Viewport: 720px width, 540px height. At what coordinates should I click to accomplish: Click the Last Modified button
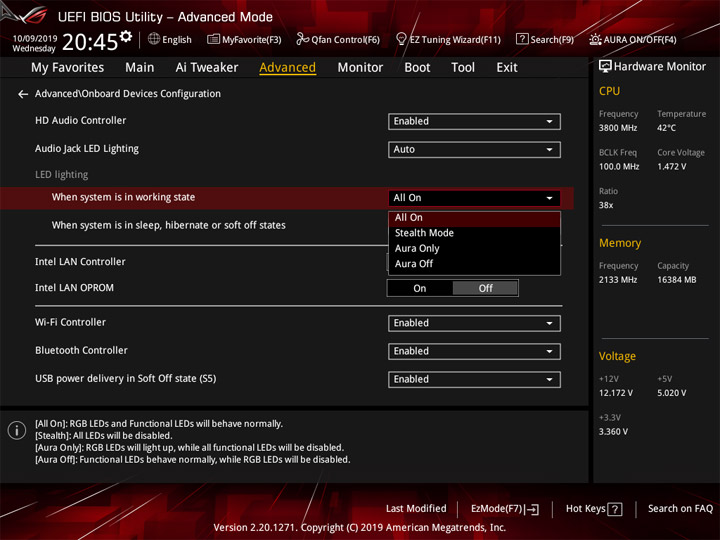pyautogui.click(x=416, y=509)
